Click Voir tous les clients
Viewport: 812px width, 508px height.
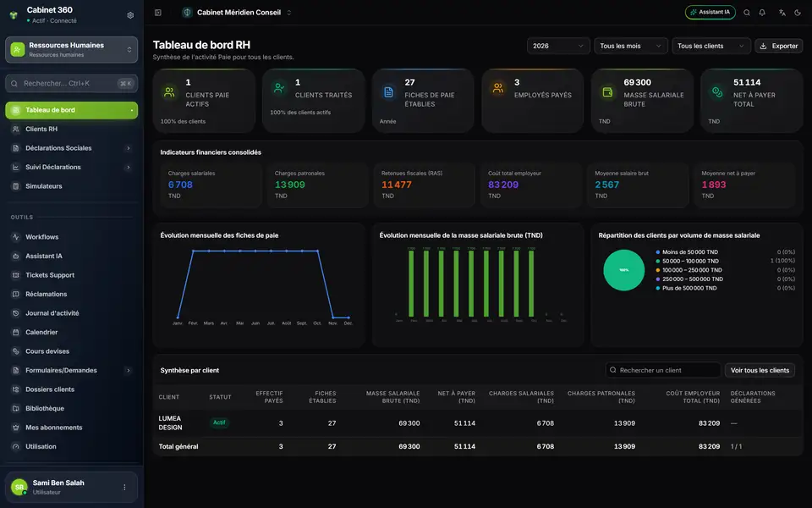(760, 370)
